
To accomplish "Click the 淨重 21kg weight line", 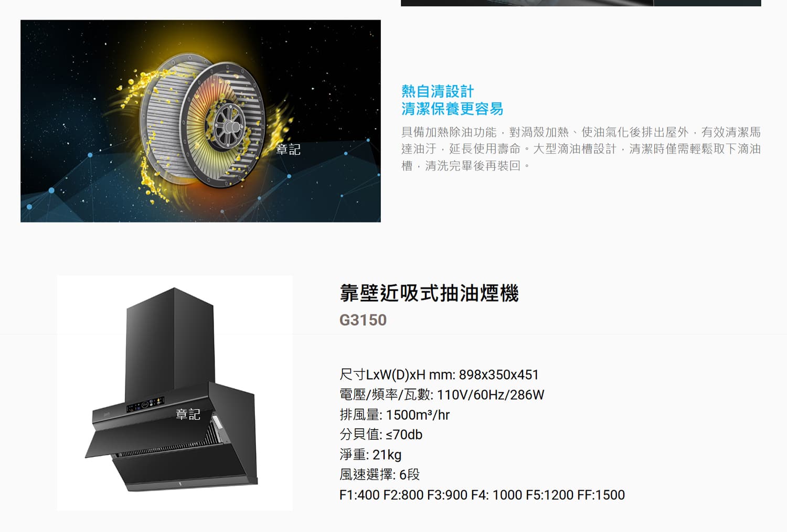I will click(x=370, y=454).
